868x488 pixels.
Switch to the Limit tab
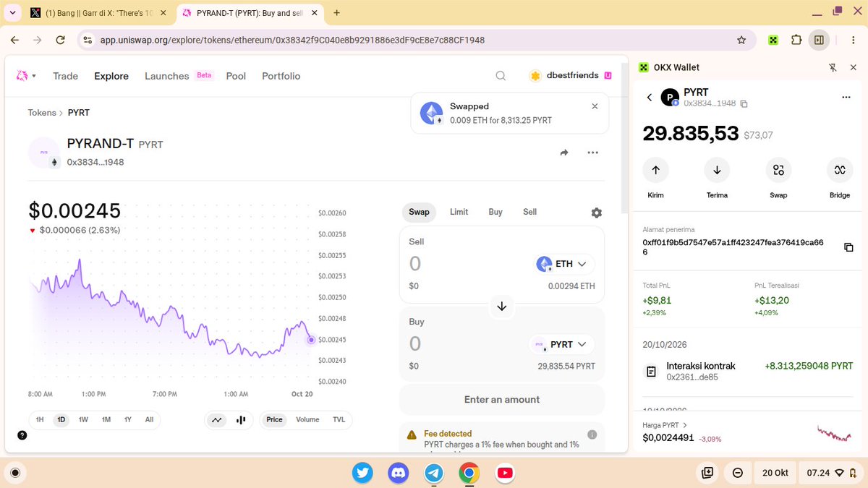[x=459, y=212]
